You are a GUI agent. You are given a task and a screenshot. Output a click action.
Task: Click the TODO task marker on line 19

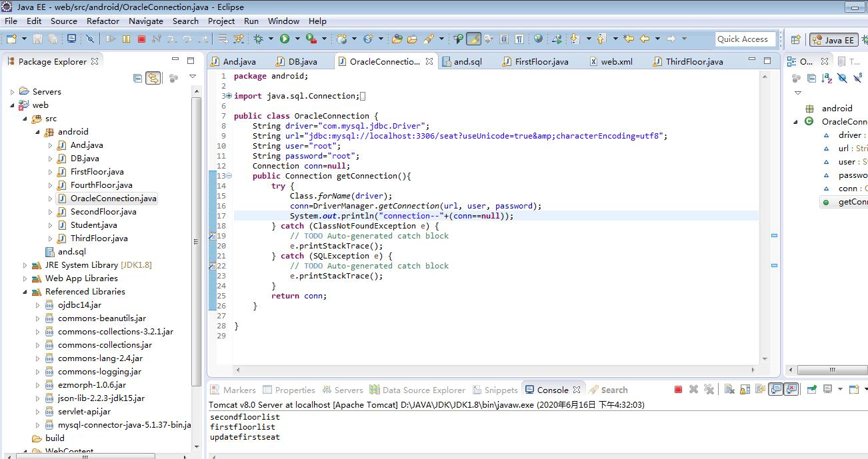(x=212, y=236)
